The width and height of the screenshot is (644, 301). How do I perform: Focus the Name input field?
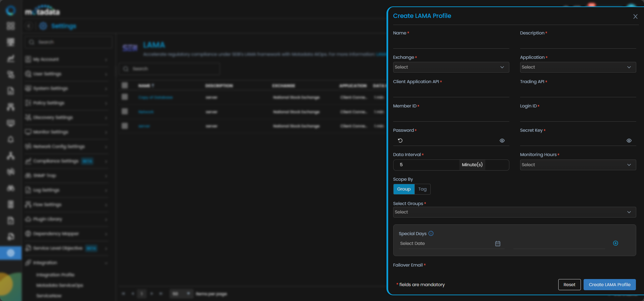click(x=451, y=43)
